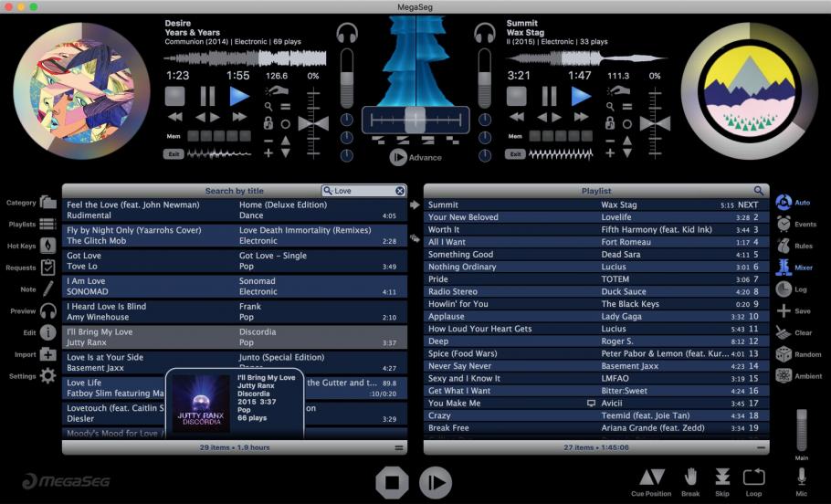
Task: Click in the Love search field
Action: click(x=363, y=191)
